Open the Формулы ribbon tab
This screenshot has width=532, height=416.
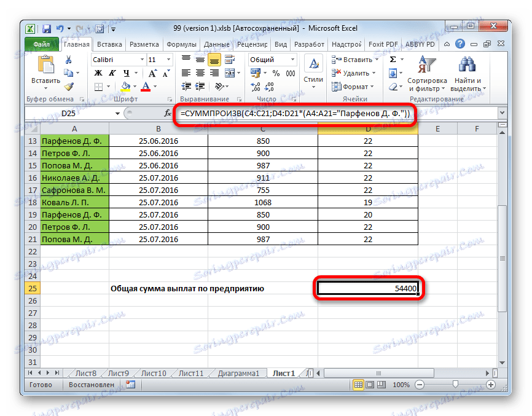[182, 45]
